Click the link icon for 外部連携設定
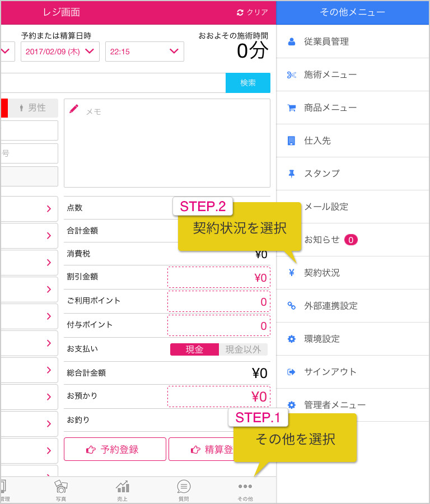Screen dimensions: 430x504 point(292,306)
